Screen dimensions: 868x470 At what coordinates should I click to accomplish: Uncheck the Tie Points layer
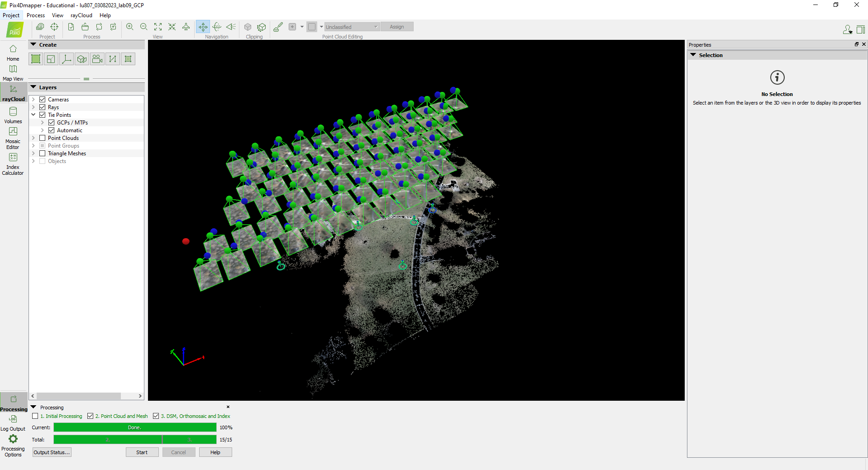43,115
